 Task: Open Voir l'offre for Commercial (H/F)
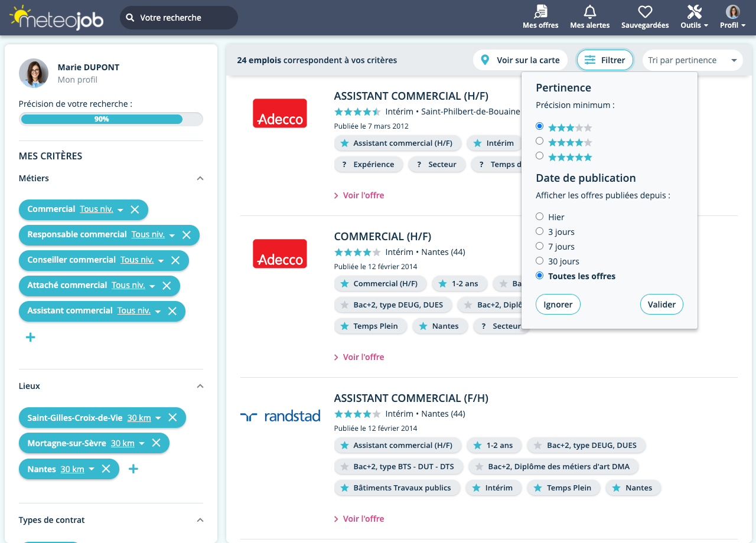coord(359,357)
